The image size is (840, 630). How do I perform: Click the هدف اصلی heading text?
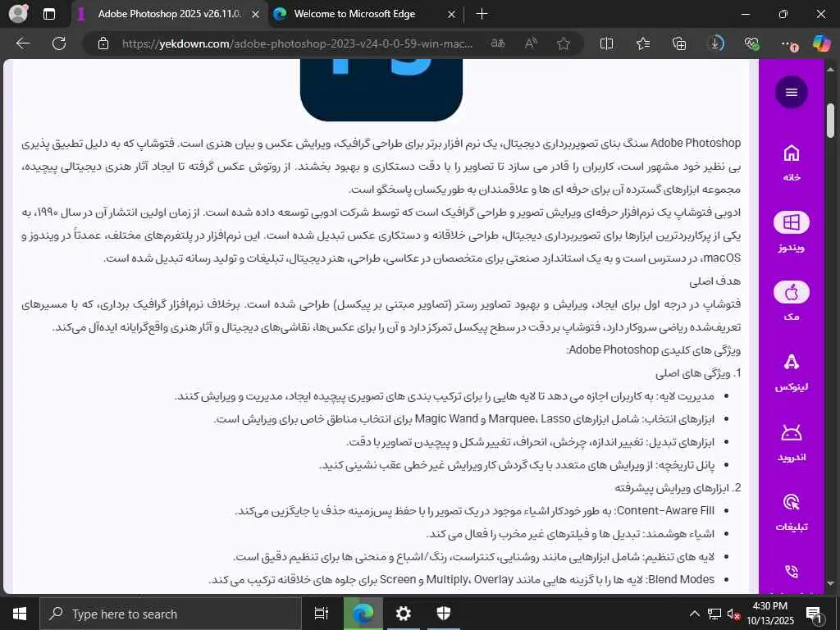pos(714,281)
